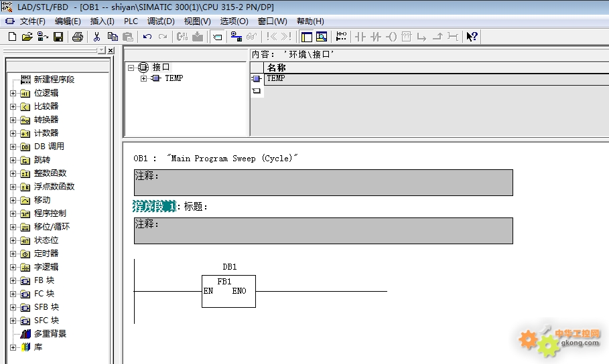Close the element catalog pane
Image resolution: width=609 pixels, height=364 pixels.
point(111,50)
